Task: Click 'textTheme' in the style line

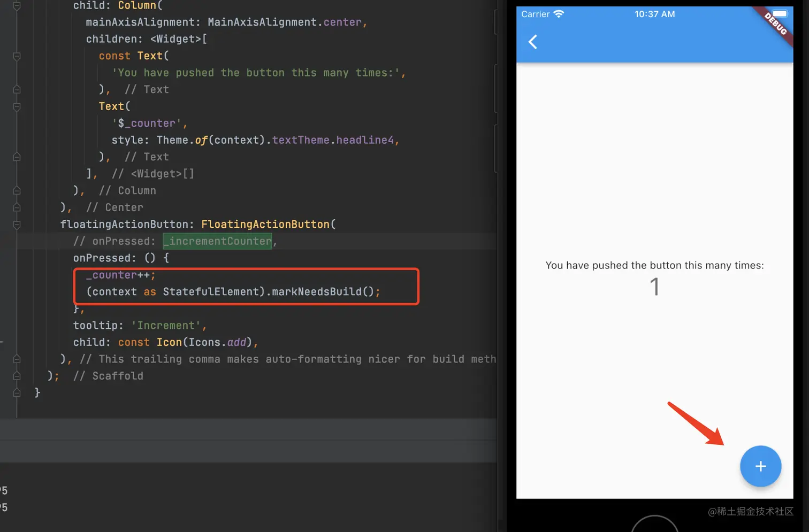Action: tap(301, 140)
